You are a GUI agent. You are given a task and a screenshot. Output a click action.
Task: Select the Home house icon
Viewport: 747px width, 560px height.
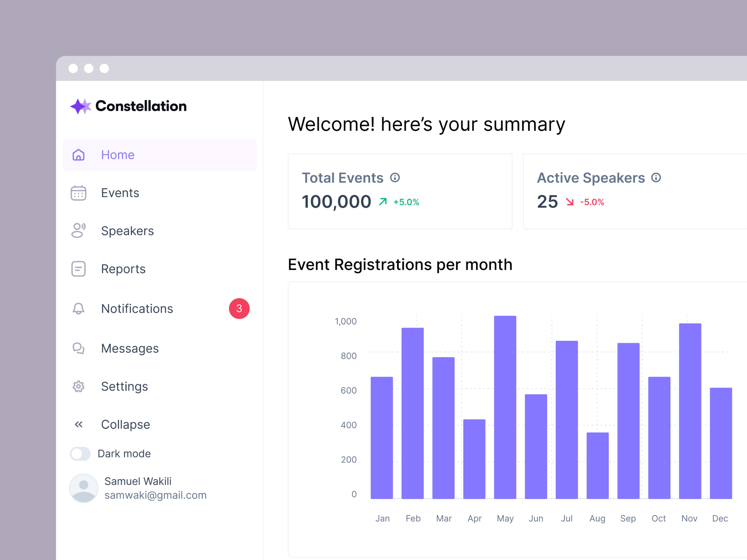78,155
